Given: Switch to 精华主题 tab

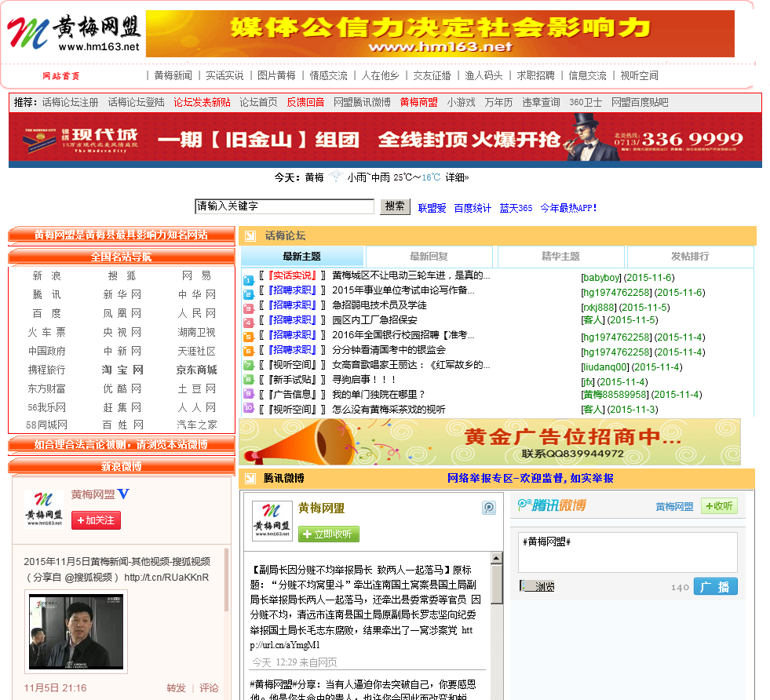Looking at the screenshot, I should (560, 257).
